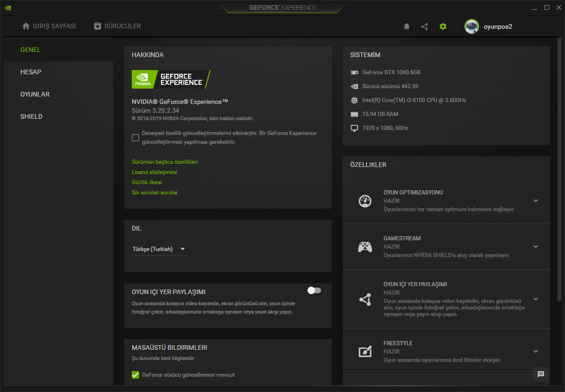
Task: Click the gamepad icon for Gamestream
Action: coord(365,247)
